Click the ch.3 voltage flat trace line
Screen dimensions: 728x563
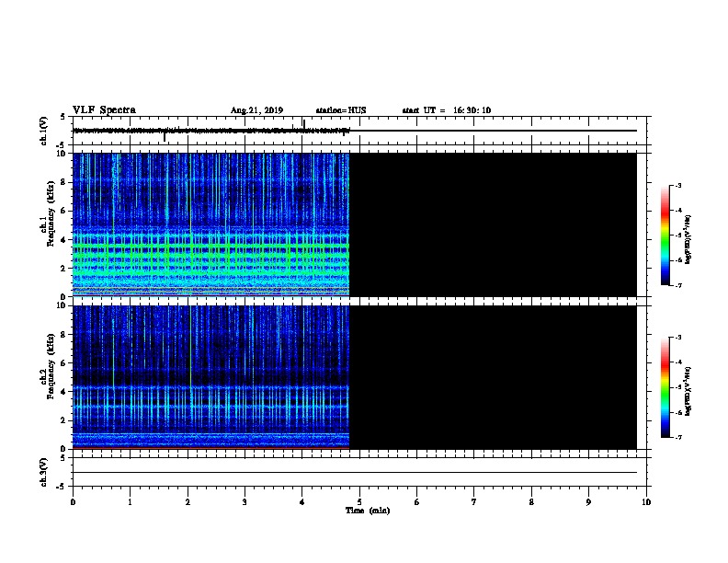click(354, 473)
